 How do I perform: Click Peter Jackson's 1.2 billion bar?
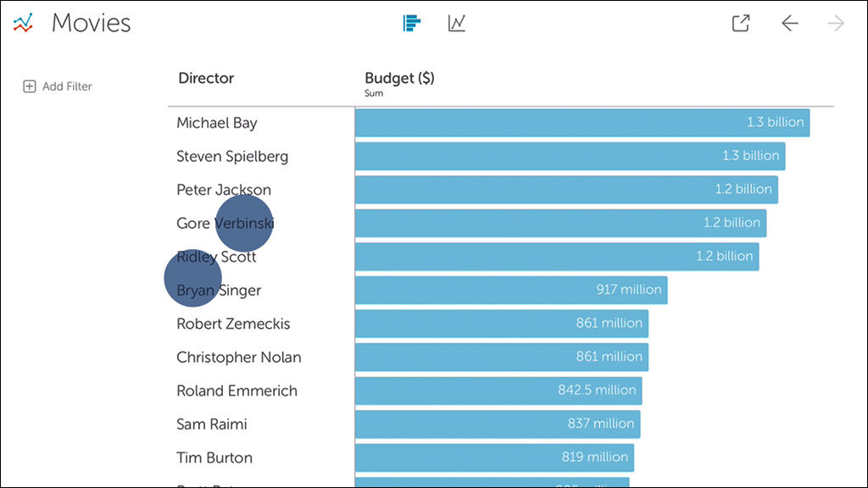click(566, 189)
